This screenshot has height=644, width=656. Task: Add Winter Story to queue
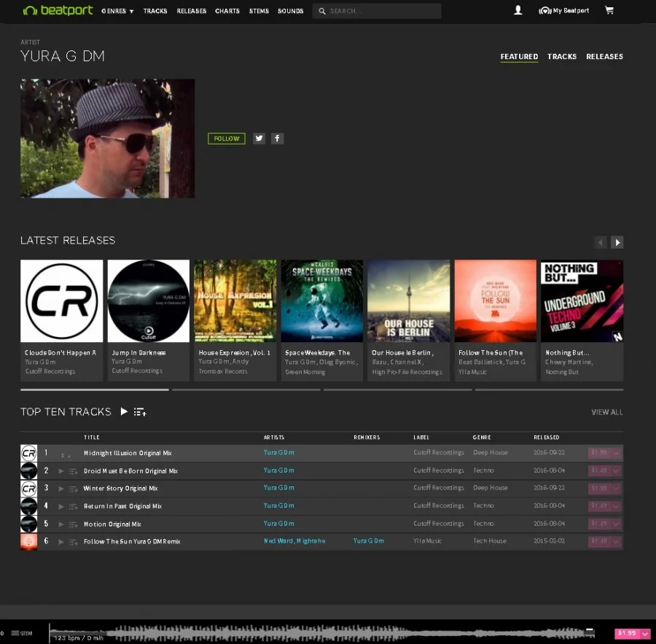(x=73, y=489)
